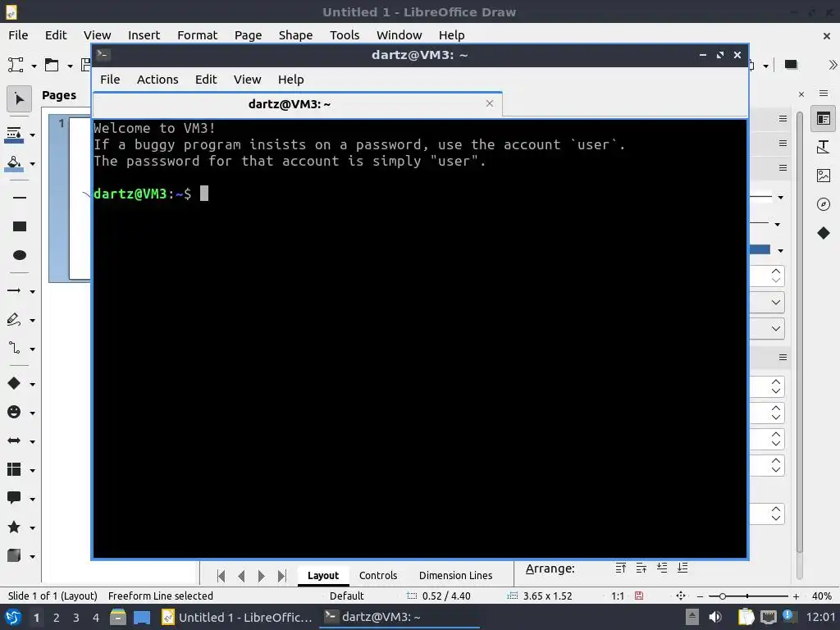The width and height of the screenshot is (840, 630).
Task: Select the Symbol Shapes smiley tool
Action: pos(14,412)
